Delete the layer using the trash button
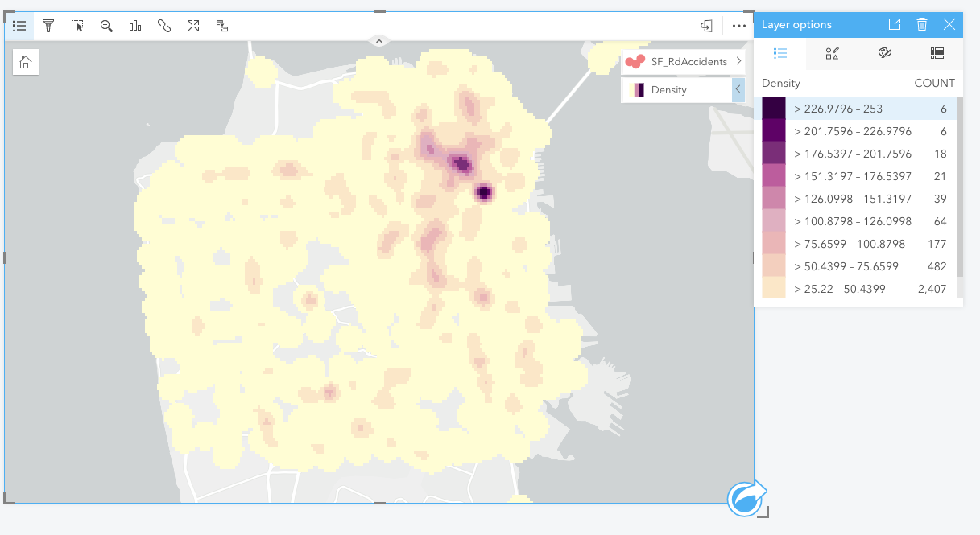This screenshot has width=980, height=535. [921, 24]
